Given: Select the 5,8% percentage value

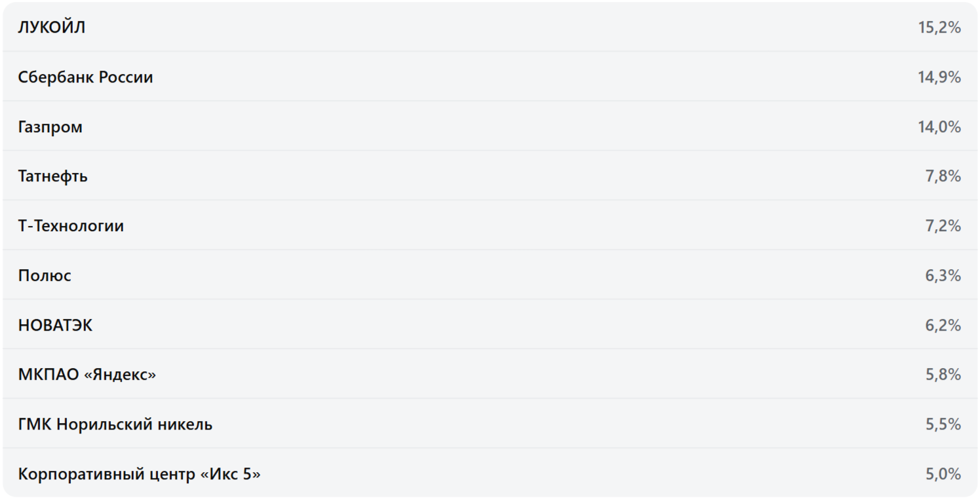Looking at the screenshot, I should pyautogui.click(x=943, y=375).
